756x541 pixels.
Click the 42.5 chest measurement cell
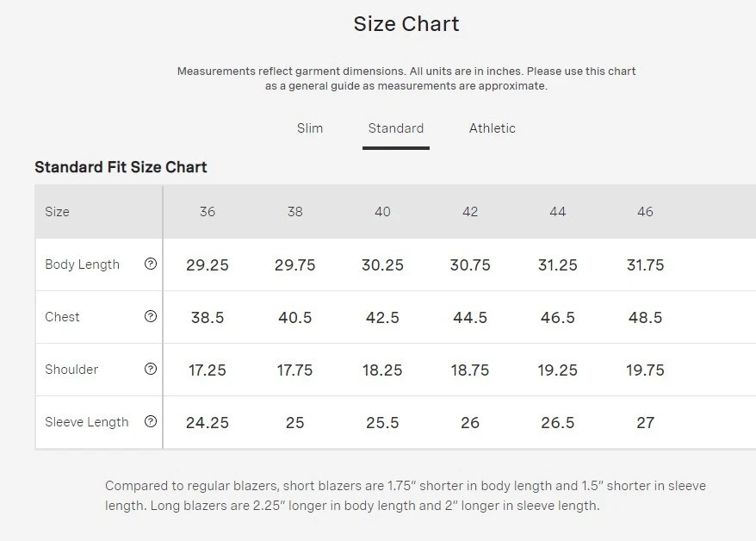[383, 317]
